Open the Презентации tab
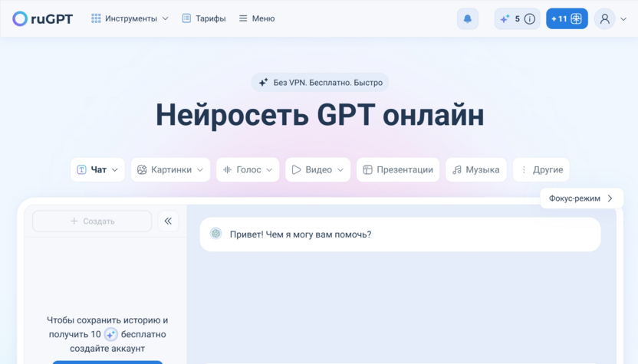638x364 pixels. [x=398, y=169]
